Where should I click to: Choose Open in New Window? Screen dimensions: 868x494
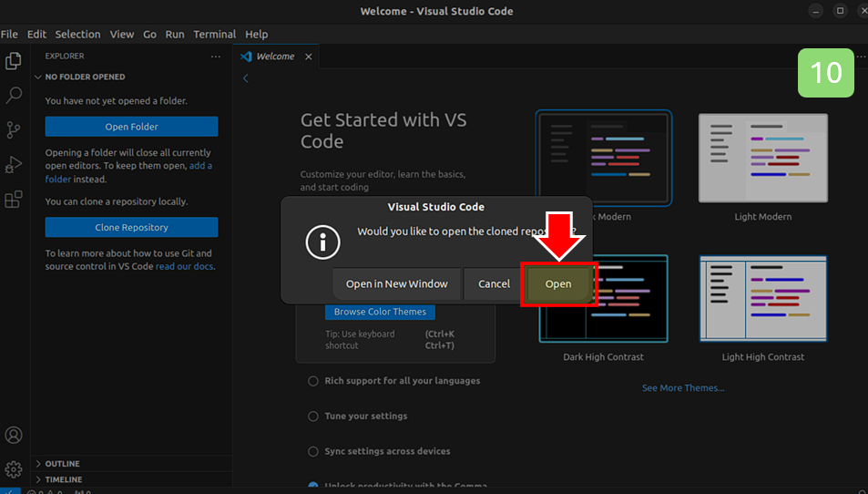(x=396, y=284)
